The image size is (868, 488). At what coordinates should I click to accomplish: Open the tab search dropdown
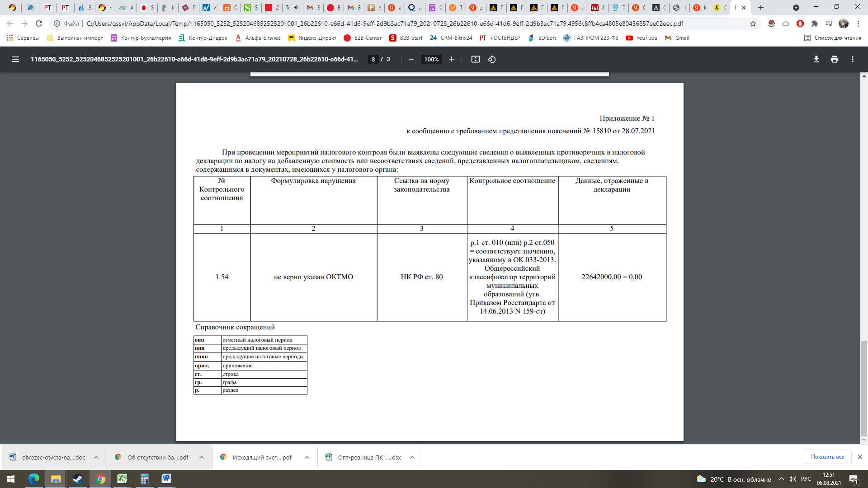[x=796, y=8]
